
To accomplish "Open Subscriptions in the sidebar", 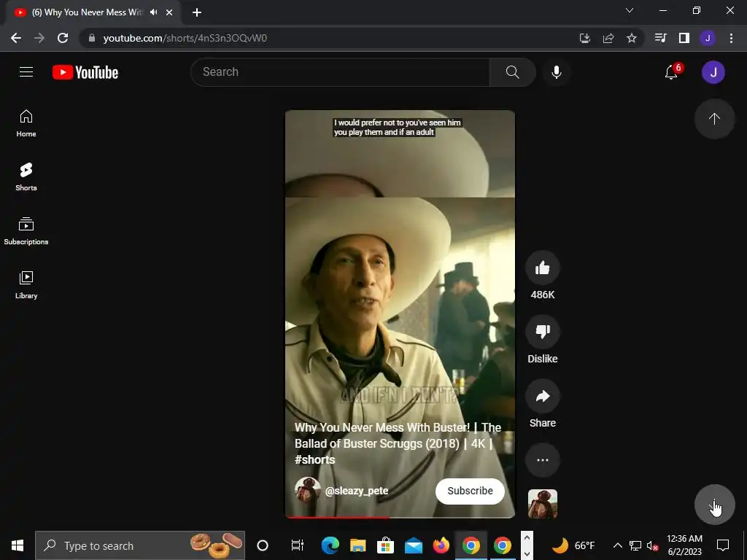I will (26, 231).
